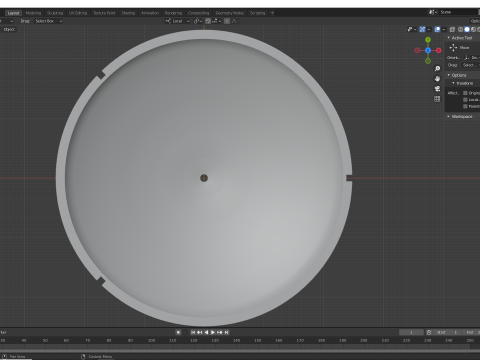Switch to Compositing workspace tab

pos(198,13)
